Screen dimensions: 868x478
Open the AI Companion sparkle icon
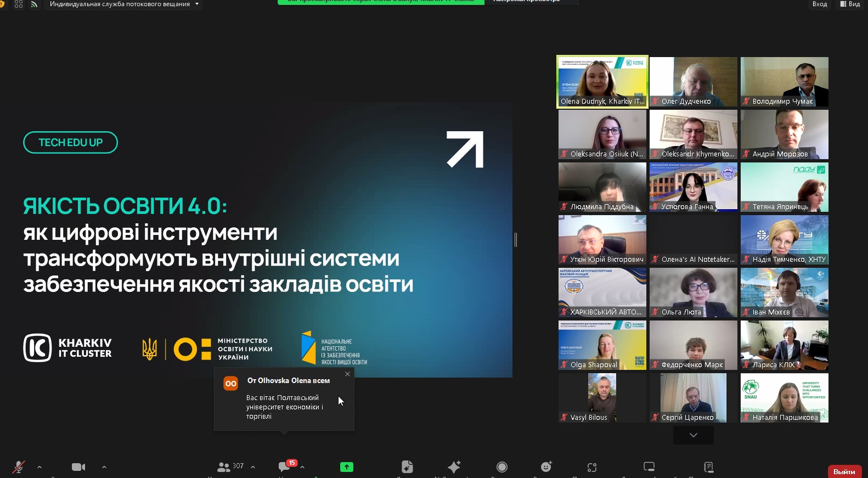(x=454, y=467)
